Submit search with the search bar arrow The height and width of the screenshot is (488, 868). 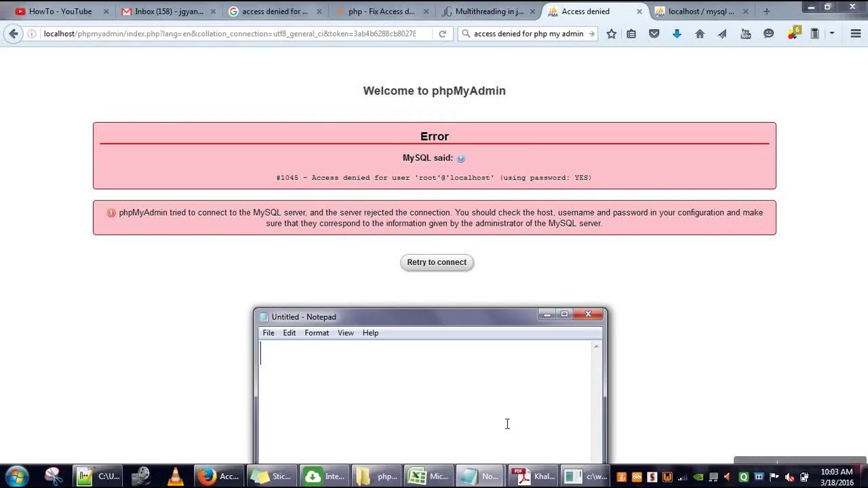(591, 34)
